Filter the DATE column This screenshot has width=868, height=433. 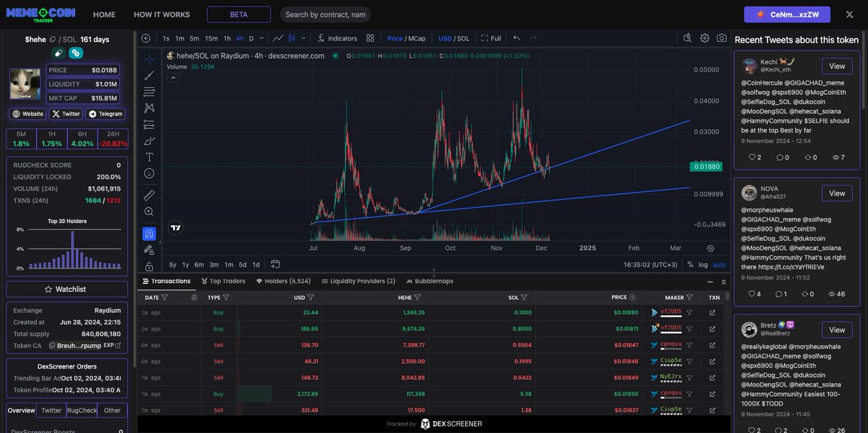[165, 297]
